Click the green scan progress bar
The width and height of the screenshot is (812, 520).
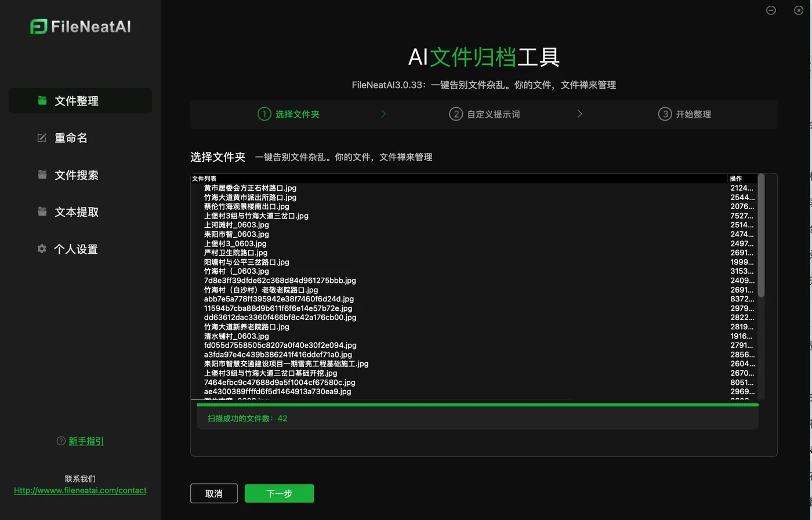477,405
